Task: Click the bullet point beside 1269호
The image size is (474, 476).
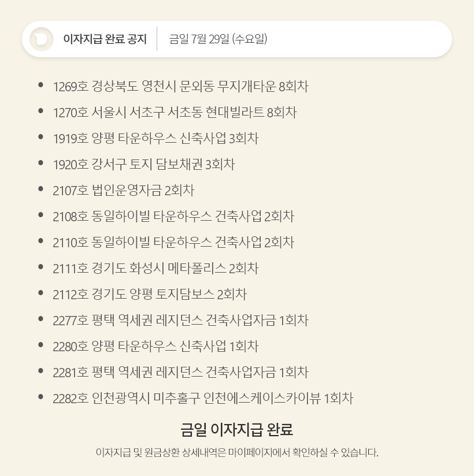Action: [40, 85]
